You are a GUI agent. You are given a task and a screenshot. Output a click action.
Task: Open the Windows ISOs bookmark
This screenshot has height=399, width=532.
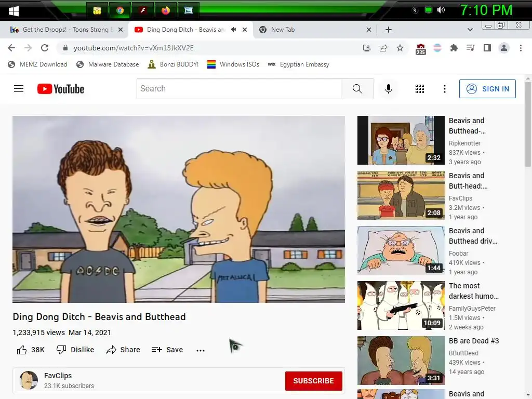pos(233,64)
